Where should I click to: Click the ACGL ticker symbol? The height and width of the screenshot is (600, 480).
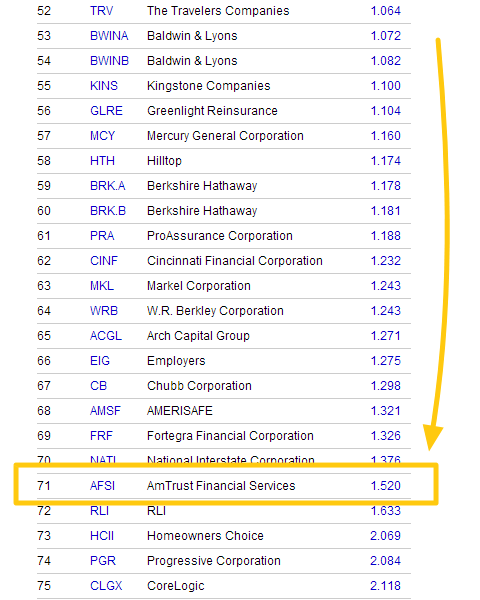click(106, 336)
